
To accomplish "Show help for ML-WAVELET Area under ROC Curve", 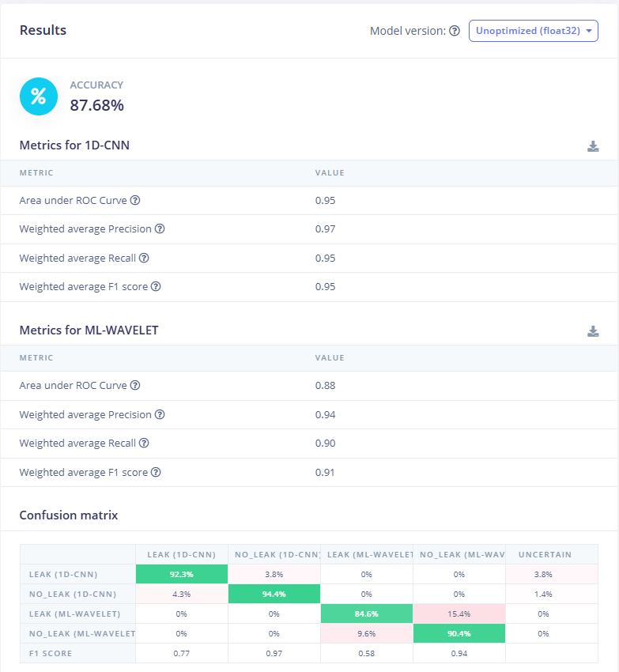I will (135, 386).
